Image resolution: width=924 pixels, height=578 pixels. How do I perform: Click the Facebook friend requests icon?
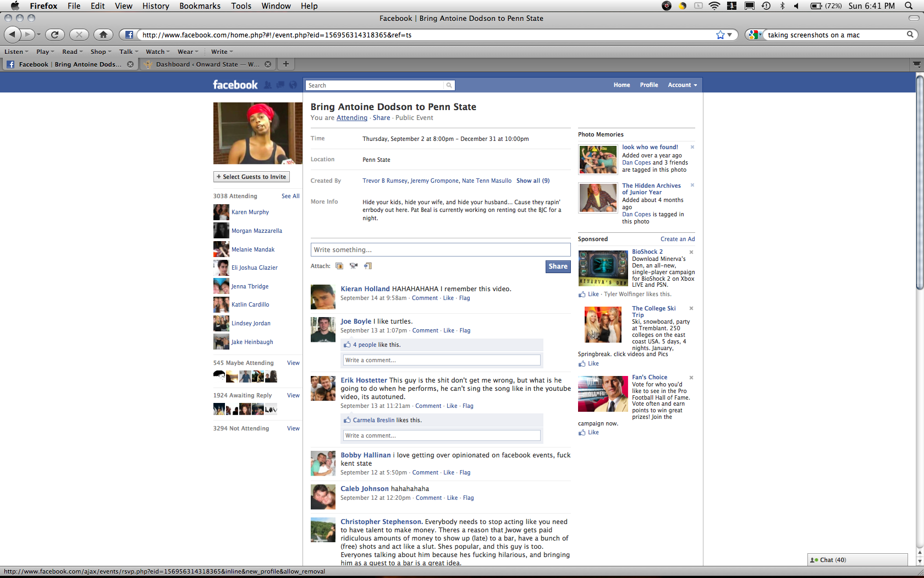click(x=268, y=85)
